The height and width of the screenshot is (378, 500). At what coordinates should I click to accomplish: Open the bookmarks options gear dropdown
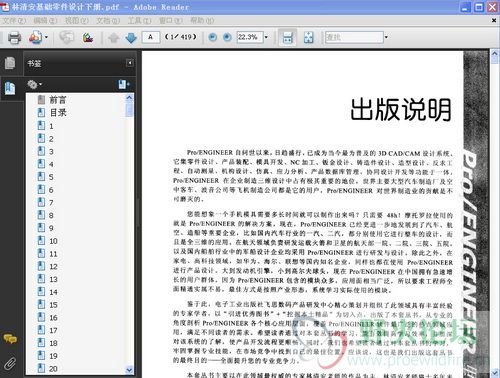[x=35, y=84]
